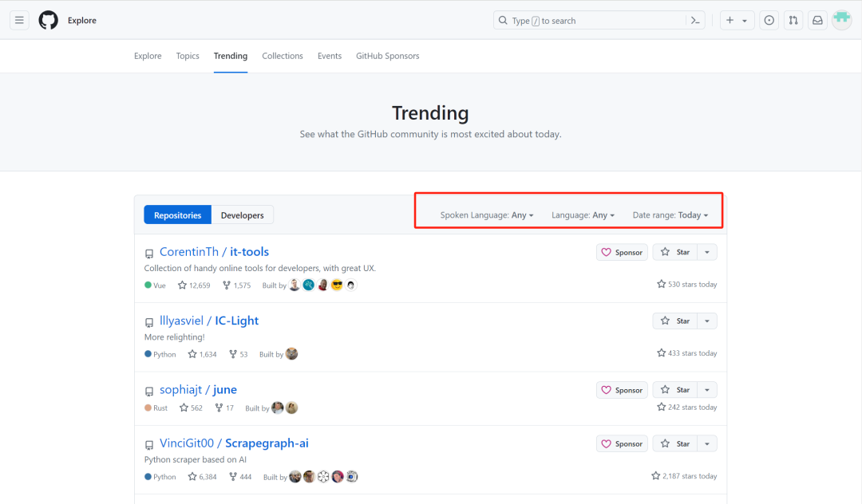Click the plus create-new icon

coord(730,20)
